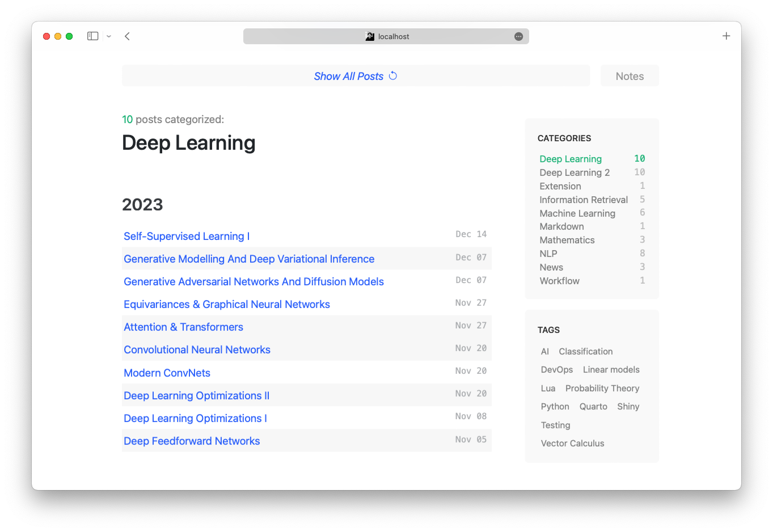
Task: Click the site icon beside localhost
Action: [370, 36]
